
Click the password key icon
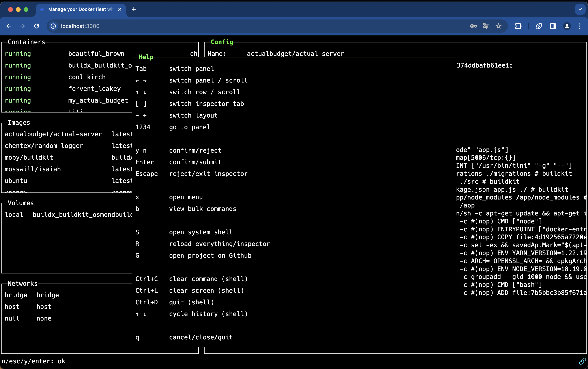click(x=473, y=26)
